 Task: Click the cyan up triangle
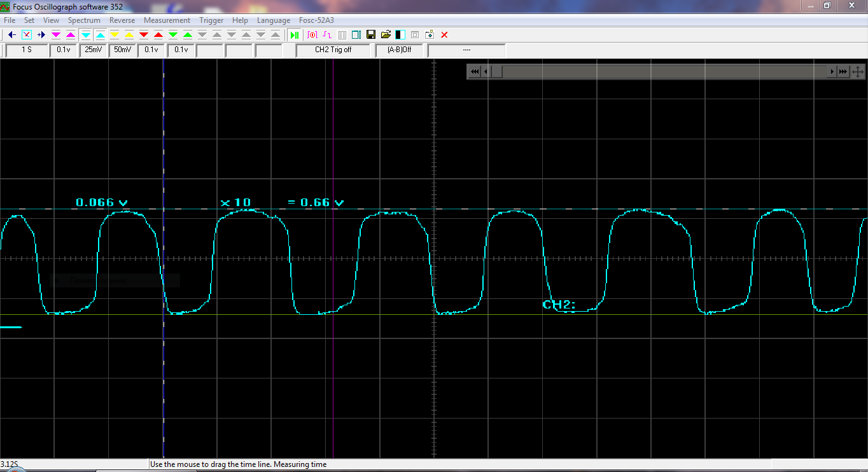coord(100,35)
